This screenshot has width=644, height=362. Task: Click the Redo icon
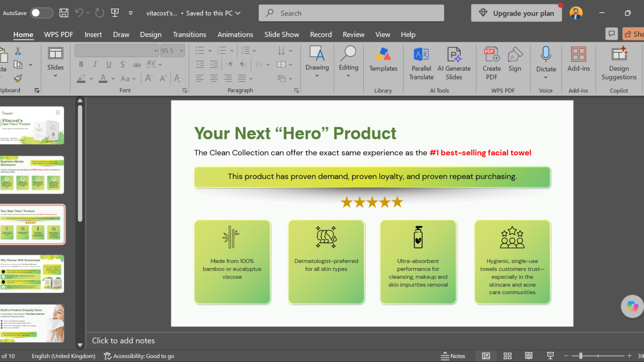100,13
